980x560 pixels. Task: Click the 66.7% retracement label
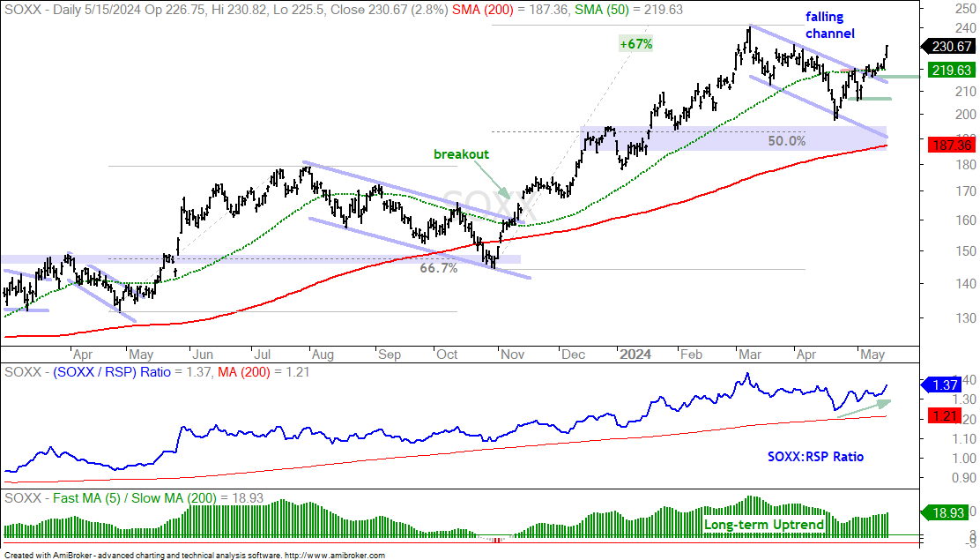pyautogui.click(x=438, y=268)
